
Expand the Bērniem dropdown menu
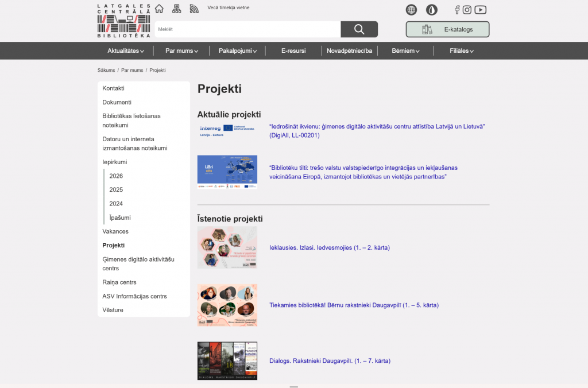coord(405,51)
